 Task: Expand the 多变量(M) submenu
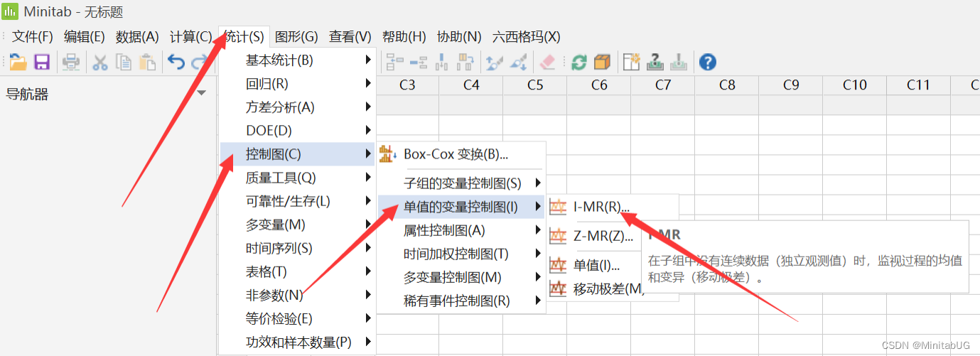click(x=297, y=224)
